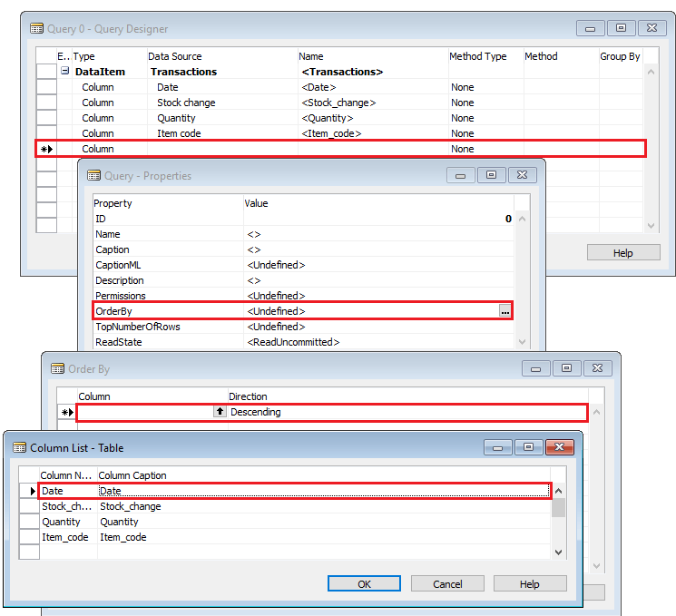Collapse the DataItem Transactions node
The width and height of the screenshot is (676, 616).
(64, 72)
